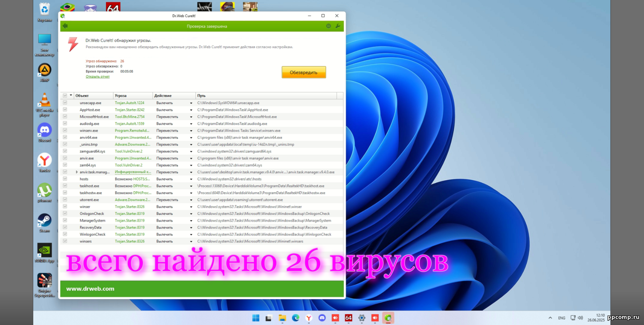This screenshot has height=325, width=644.
Task: Toggle checkbox for audiodg.exe row
Action: coord(65,123)
